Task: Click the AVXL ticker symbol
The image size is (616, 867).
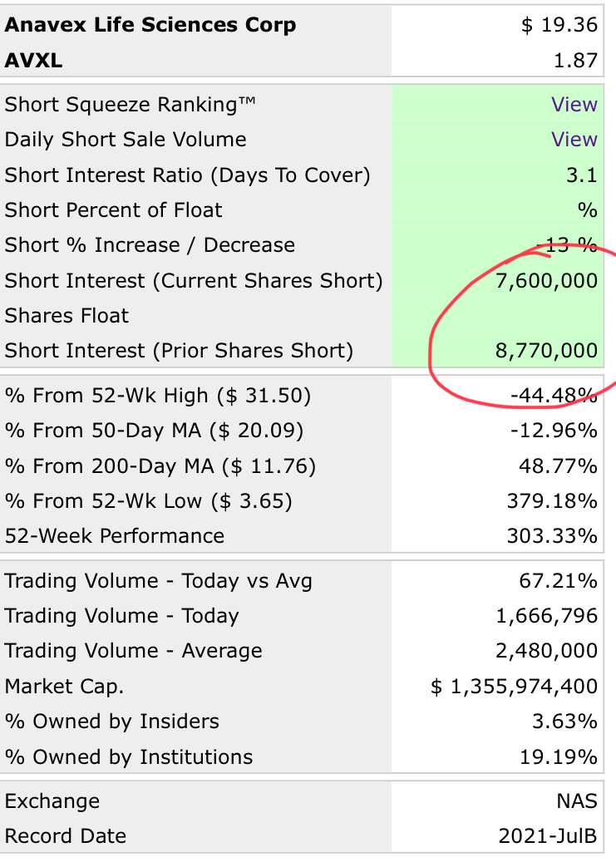Action: [x=33, y=61]
